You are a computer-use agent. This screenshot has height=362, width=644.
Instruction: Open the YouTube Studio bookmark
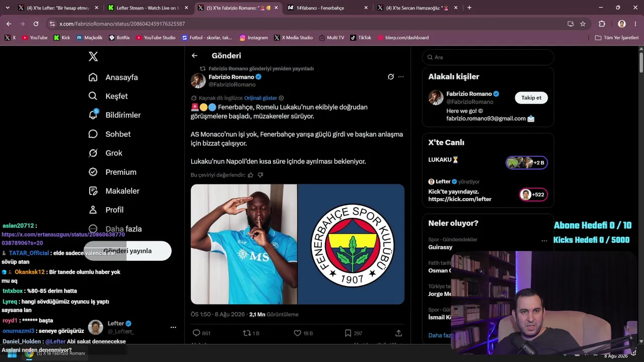coord(155,38)
